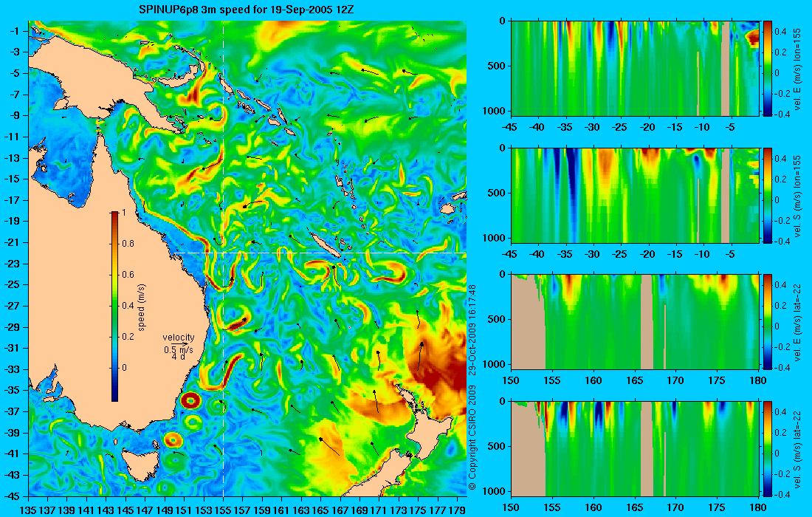Click the "vel. S (m/s) lat=-22" label

coord(798,448)
